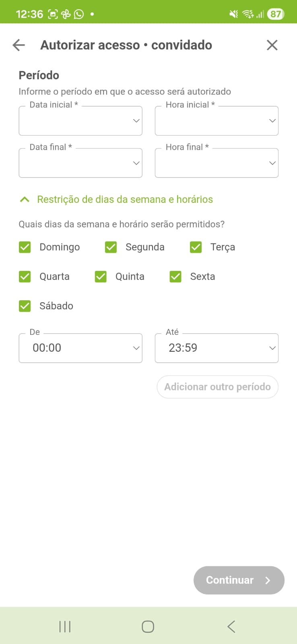Toggle the Sexta checkbox off
This screenshot has width=297, height=644.
click(175, 277)
